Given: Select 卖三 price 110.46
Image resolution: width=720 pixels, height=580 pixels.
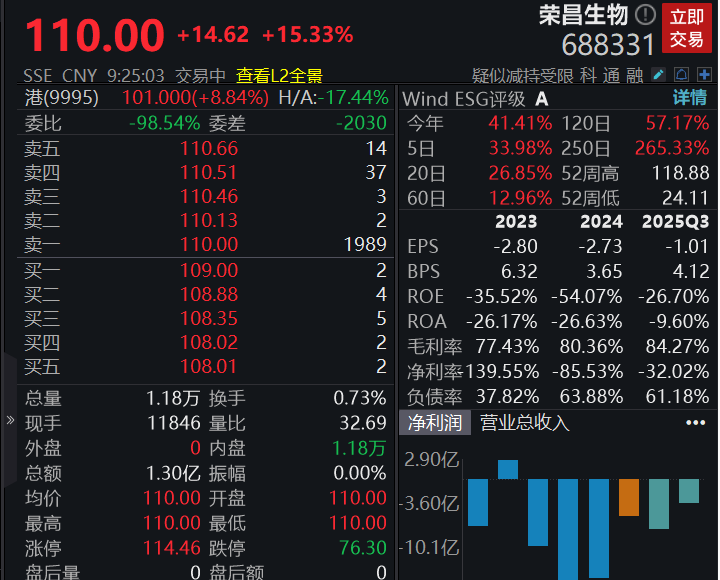Looking at the screenshot, I should click(209, 197).
